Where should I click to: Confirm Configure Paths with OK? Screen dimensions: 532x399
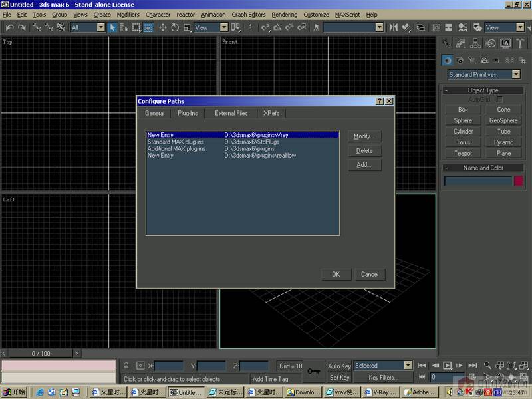click(336, 275)
